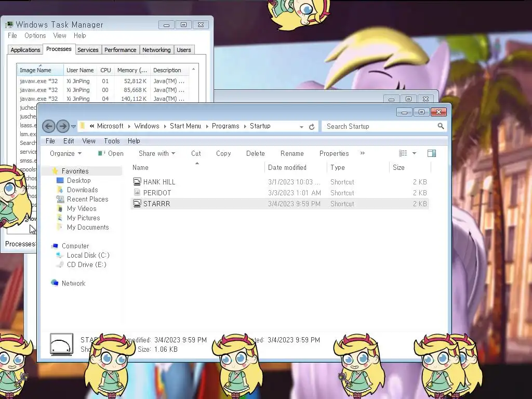532x399 pixels.
Task: Expand the Share with dropdown
Action: click(x=157, y=153)
